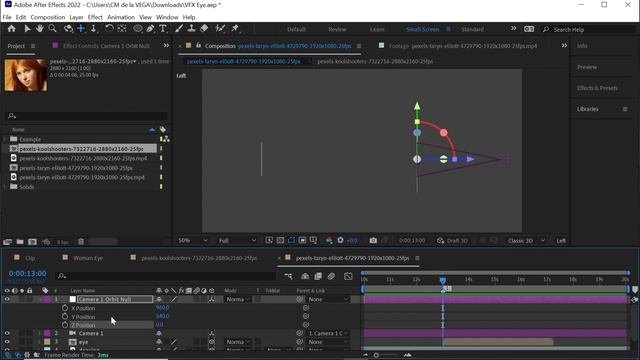Screen dimensions: 640x360
Task: Click the exposure value in the viewer footer
Action: [x=352, y=240]
